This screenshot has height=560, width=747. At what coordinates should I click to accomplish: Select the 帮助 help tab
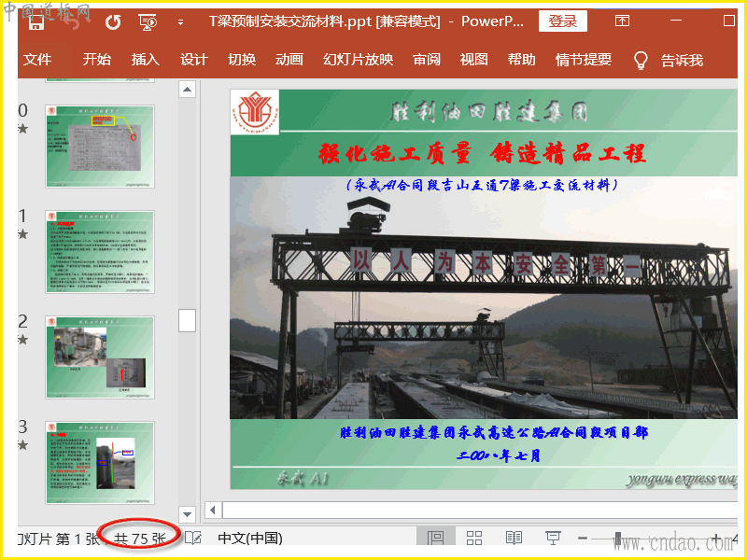tap(521, 60)
